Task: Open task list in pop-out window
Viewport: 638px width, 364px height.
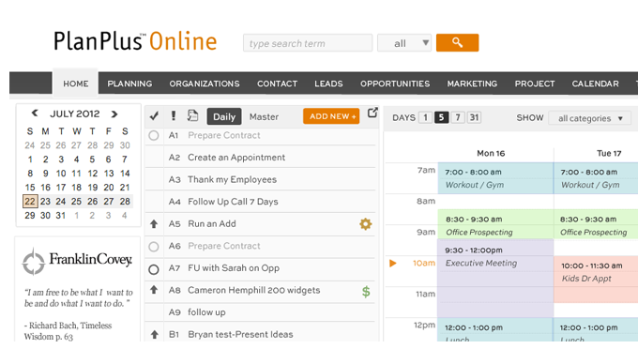Action: click(372, 114)
